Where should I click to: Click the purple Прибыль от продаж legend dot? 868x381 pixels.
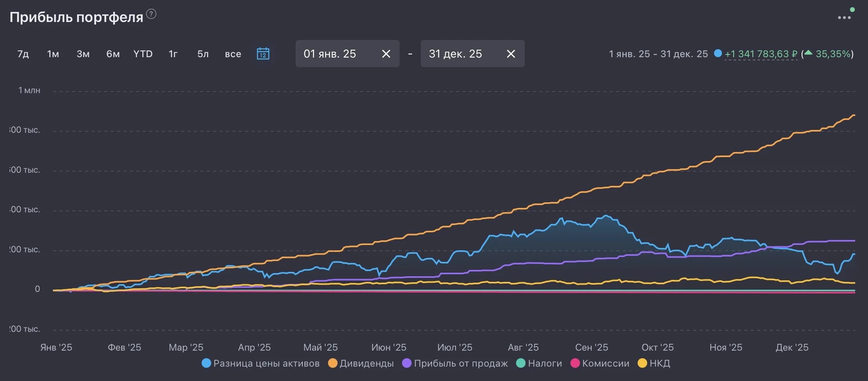coord(406,363)
